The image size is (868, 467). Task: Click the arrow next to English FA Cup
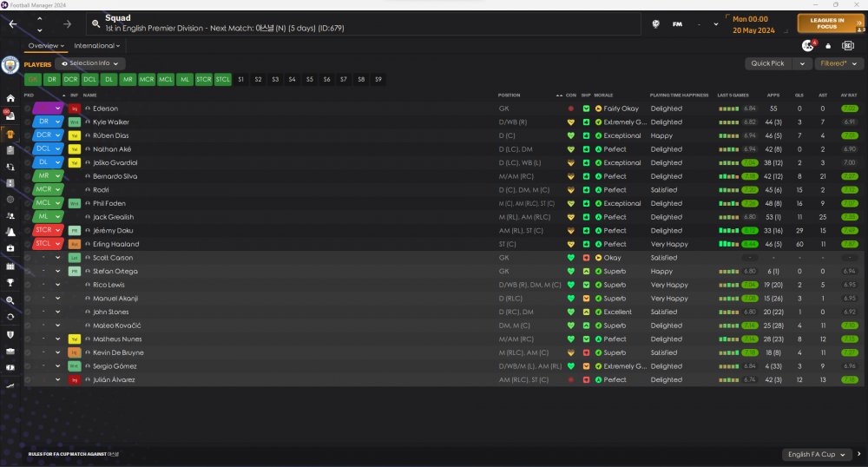coord(859,454)
